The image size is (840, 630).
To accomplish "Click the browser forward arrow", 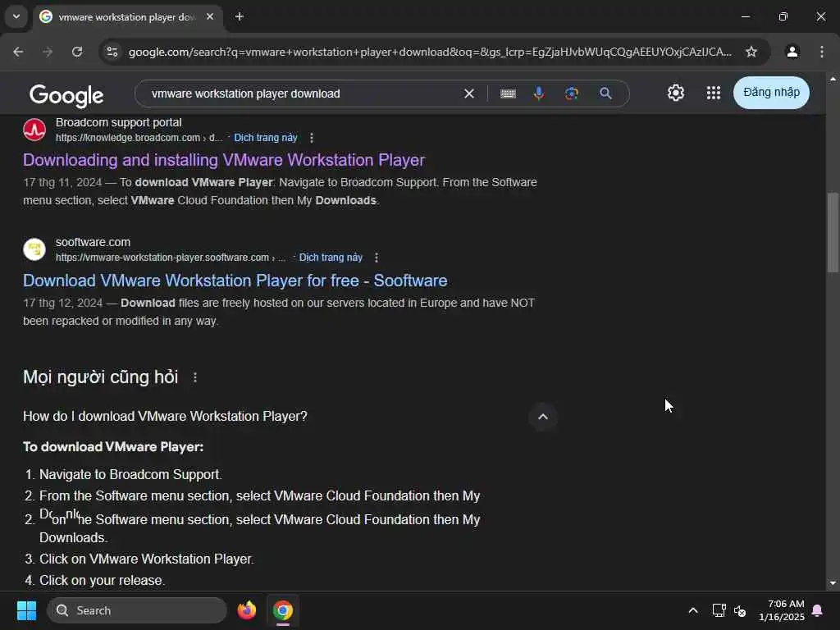I will pos(48,52).
